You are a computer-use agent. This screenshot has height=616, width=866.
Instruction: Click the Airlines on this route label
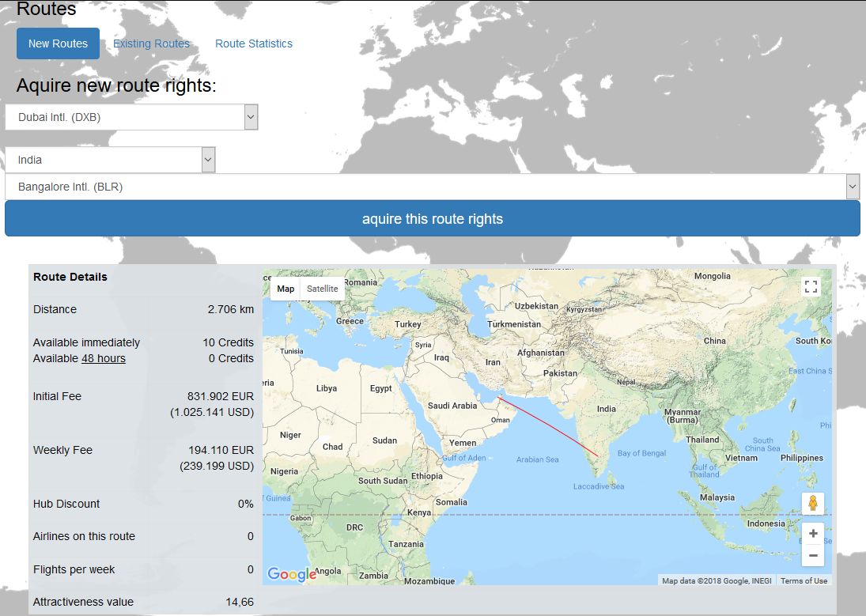84,536
